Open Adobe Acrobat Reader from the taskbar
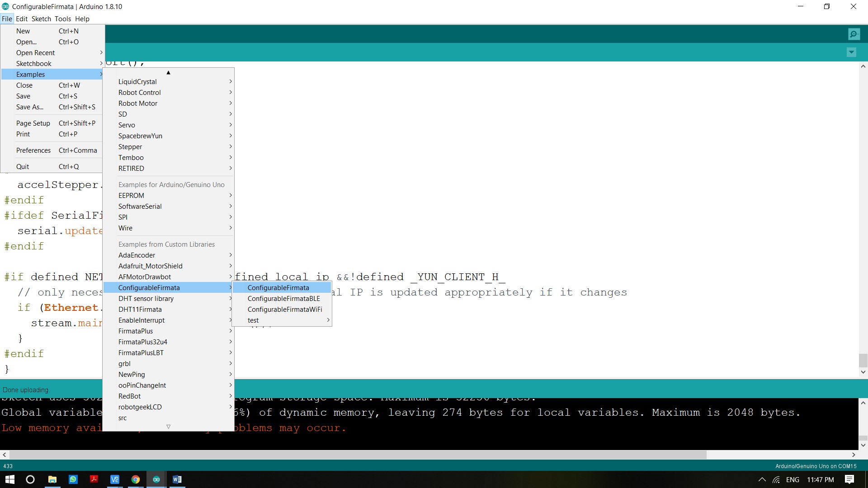The height and width of the screenshot is (488, 868). [94, 479]
